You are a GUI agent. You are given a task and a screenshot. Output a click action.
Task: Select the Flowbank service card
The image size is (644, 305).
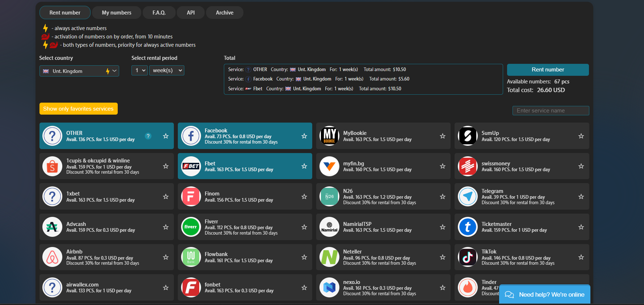(x=245, y=257)
